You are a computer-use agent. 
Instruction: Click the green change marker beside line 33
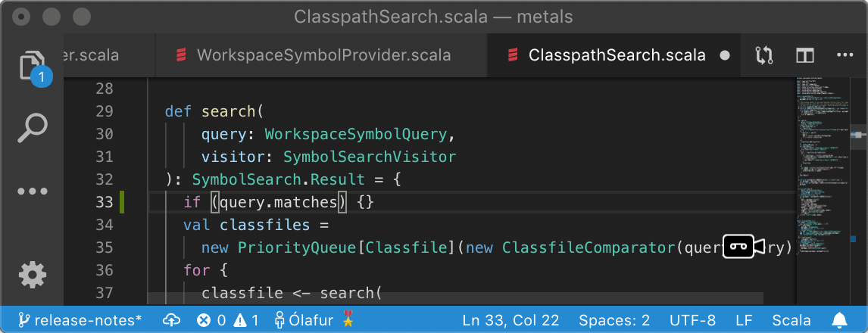tap(122, 203)
